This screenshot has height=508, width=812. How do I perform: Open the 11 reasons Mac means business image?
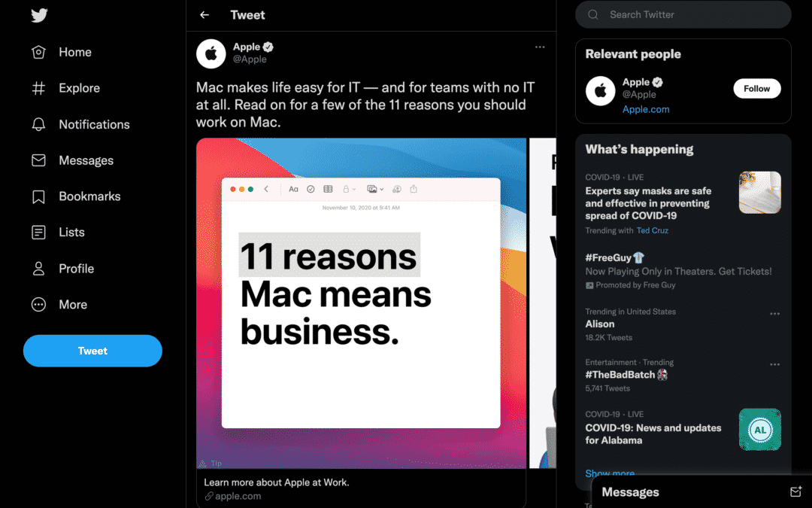click(x=361, y=303)
